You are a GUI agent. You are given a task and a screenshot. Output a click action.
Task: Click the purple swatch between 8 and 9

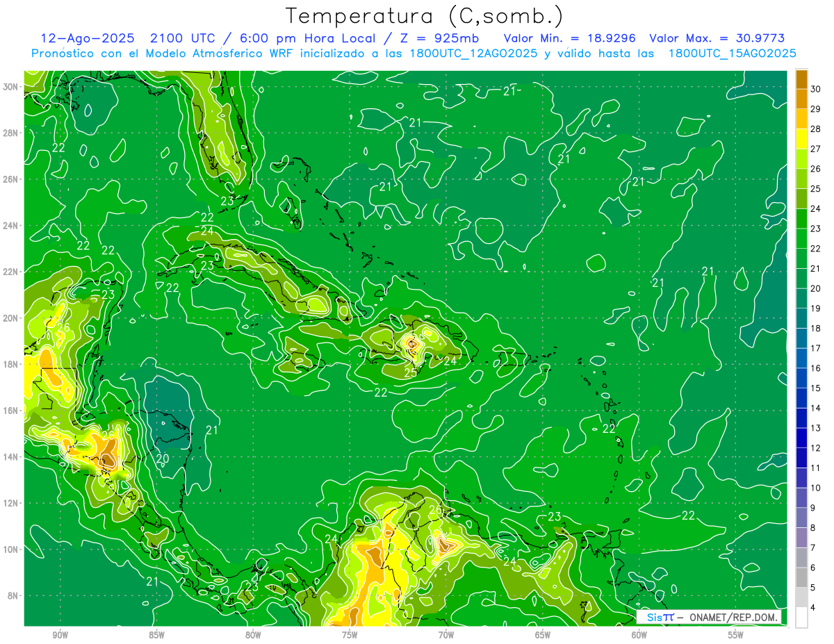801,518
